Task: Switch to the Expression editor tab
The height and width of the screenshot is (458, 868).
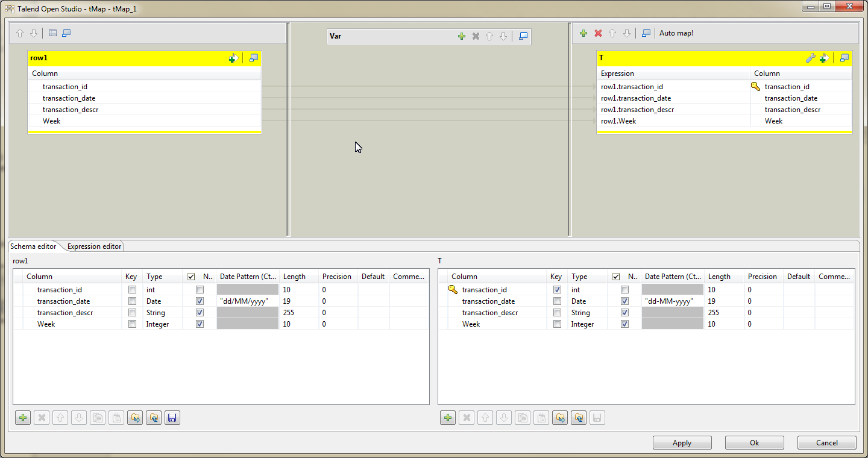Action: 93,246
